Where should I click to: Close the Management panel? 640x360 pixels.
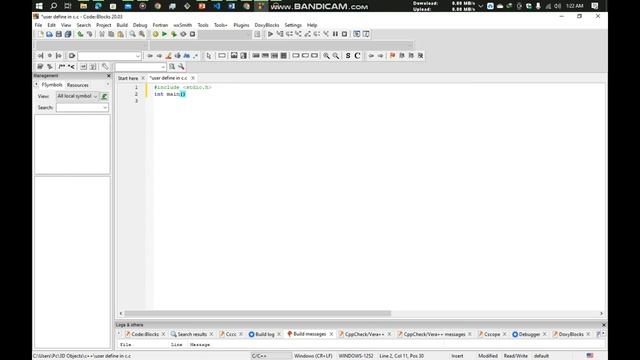(x=109, y=76)
